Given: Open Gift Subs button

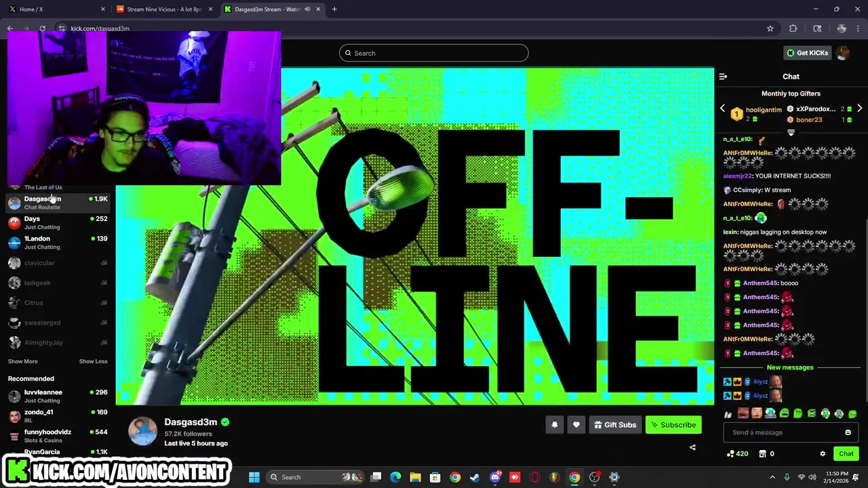Looking at the screenshot, I should 615,425.
